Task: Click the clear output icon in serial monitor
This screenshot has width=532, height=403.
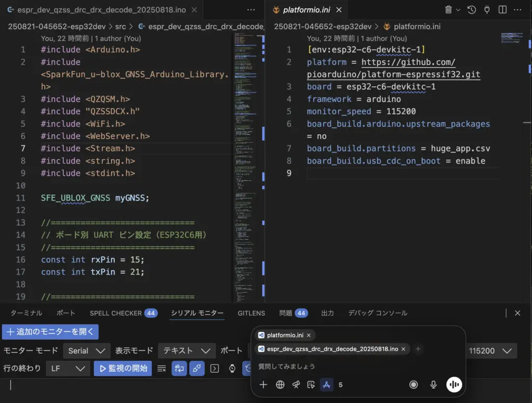Action: pyautogui.click(x=162, y=368)
